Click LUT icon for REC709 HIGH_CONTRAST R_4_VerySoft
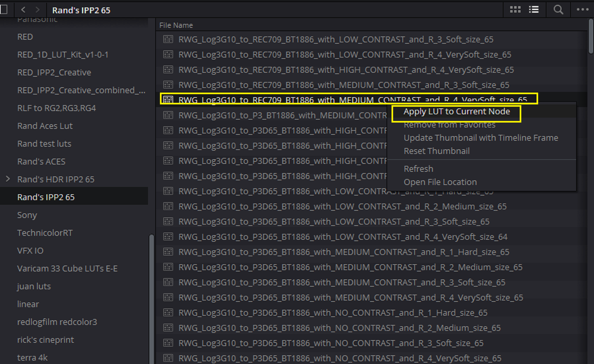594x364 pixels. click(x=168, y=70)
